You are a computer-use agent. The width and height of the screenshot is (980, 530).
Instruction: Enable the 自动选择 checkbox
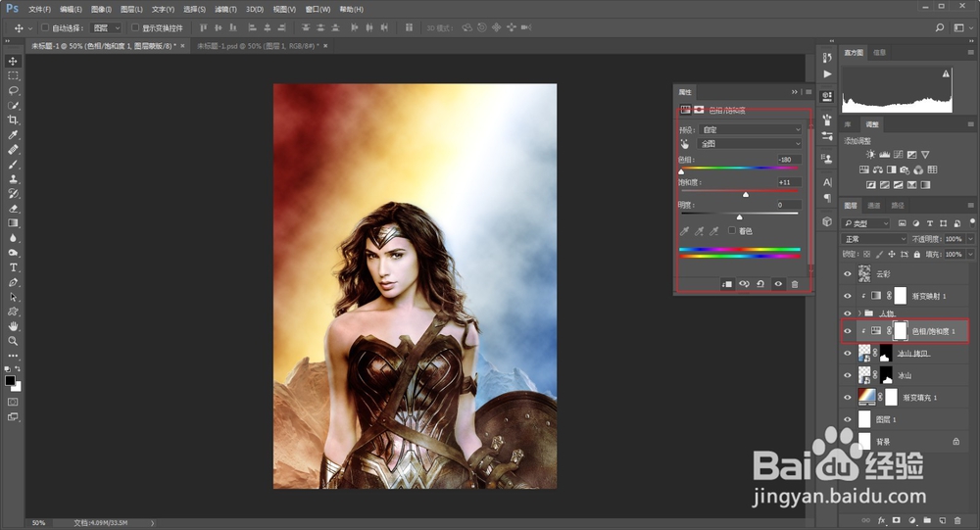(45, 27)
